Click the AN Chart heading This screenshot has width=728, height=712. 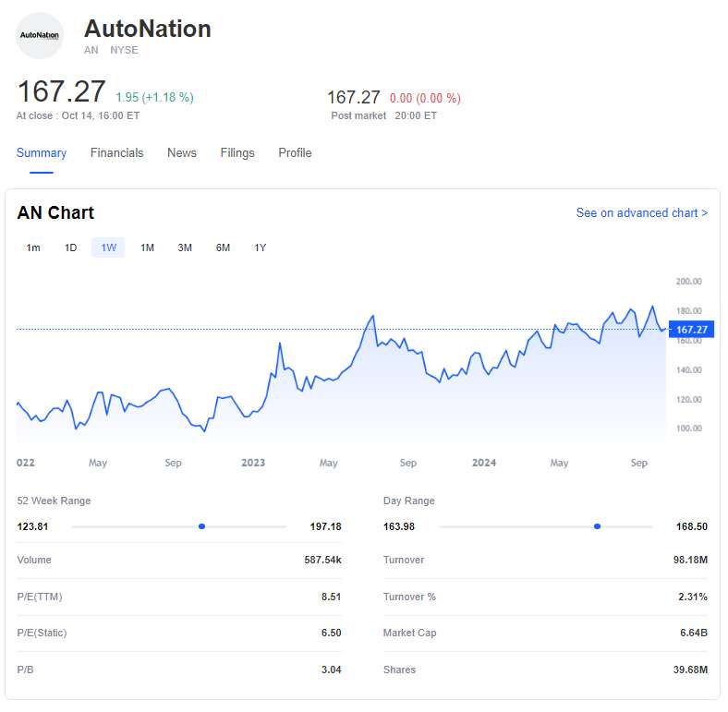click(x=55, y=213)
